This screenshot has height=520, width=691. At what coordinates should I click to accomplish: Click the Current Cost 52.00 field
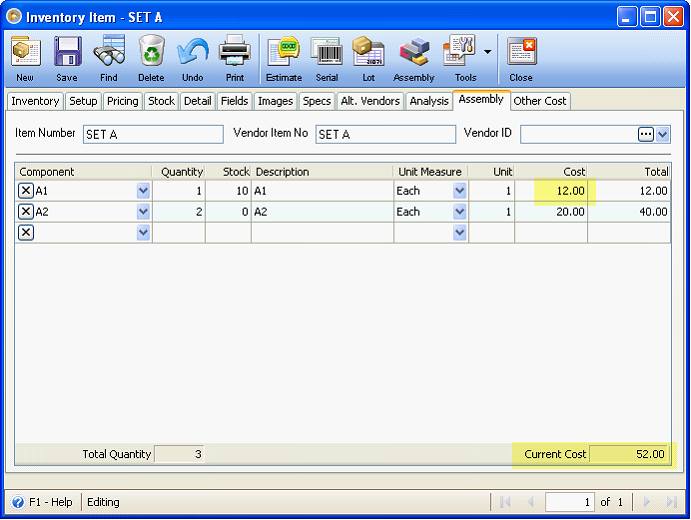point(629,454)
